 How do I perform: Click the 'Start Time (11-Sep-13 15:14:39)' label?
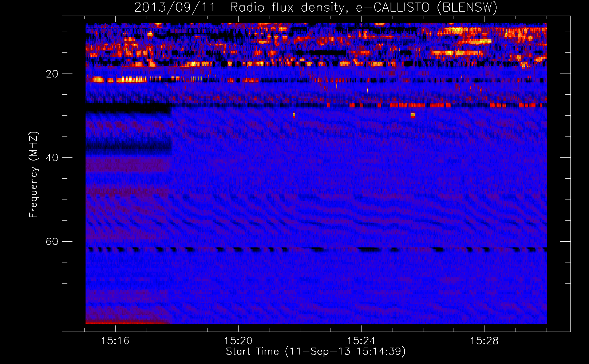pos(316,352)
